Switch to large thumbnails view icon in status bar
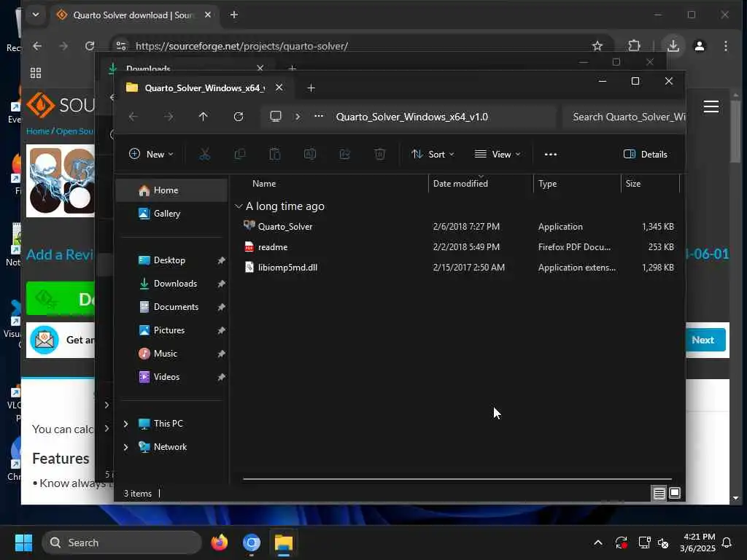 click(675, 494)
